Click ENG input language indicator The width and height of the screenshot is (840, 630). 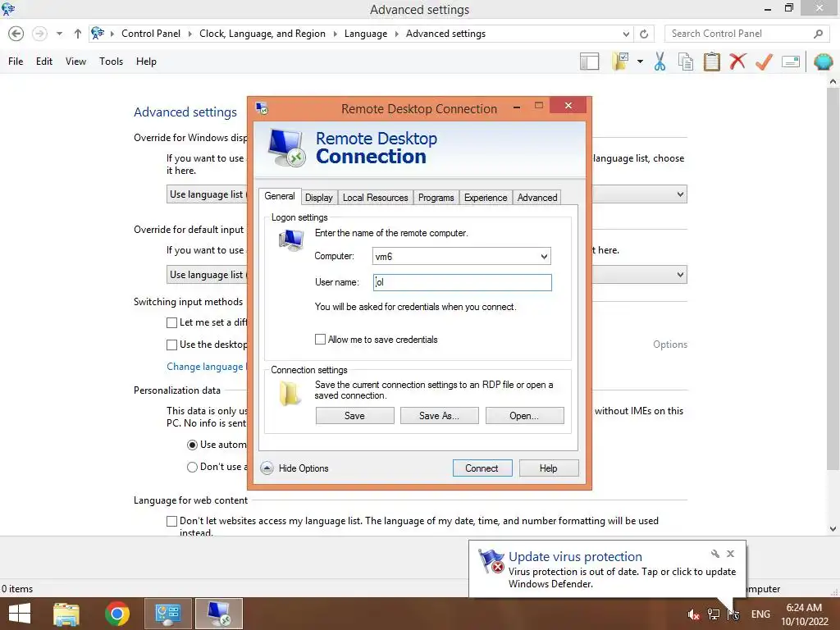click(760, 614)
